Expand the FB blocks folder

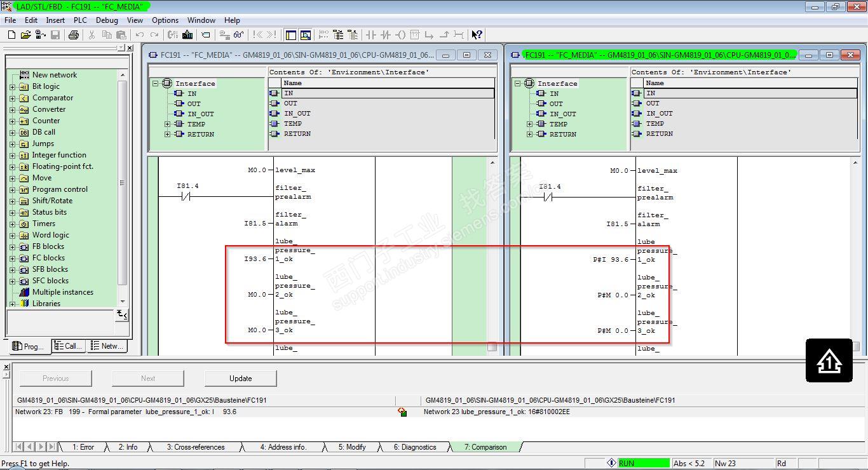tap(12, 247)
